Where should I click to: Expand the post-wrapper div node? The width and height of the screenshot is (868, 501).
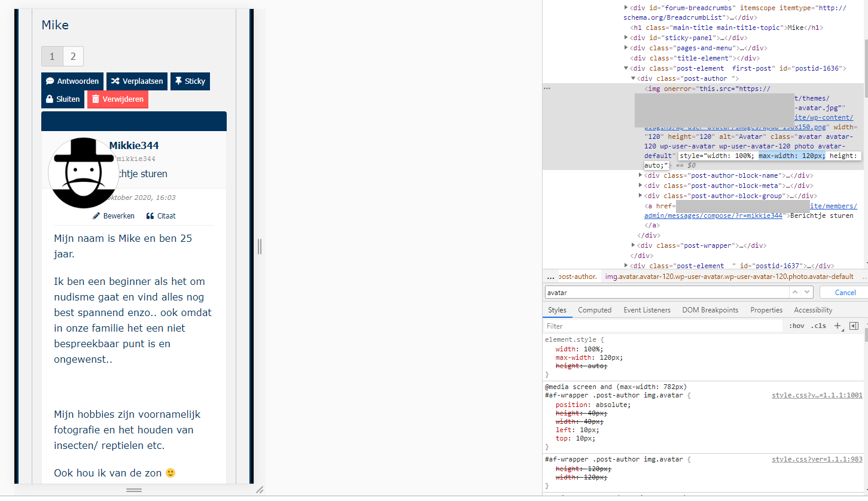tap(634, 245)
